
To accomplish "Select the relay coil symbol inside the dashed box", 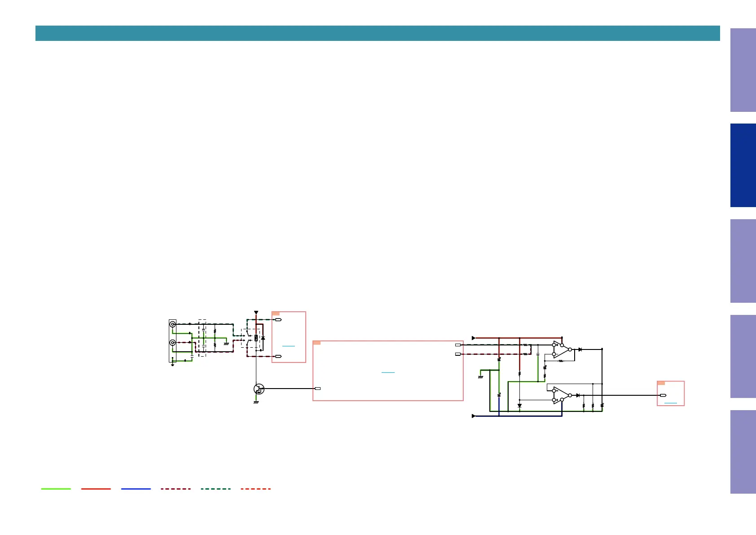I will click(256, 338).
